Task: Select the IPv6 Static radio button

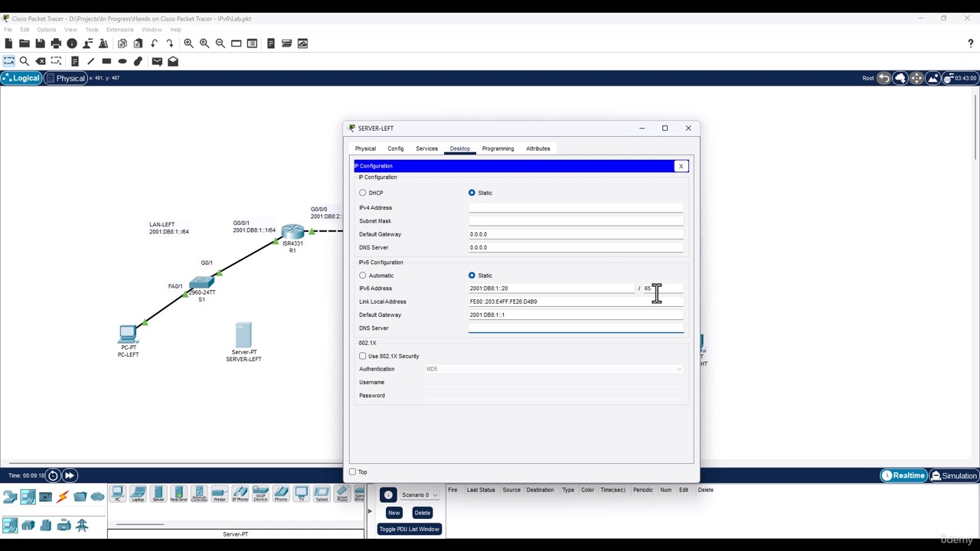Action: pos(472,275)
